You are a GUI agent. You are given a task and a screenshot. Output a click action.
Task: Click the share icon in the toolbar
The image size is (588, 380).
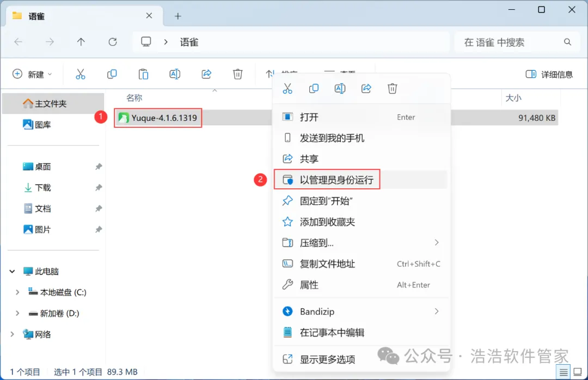pos(206,74)
